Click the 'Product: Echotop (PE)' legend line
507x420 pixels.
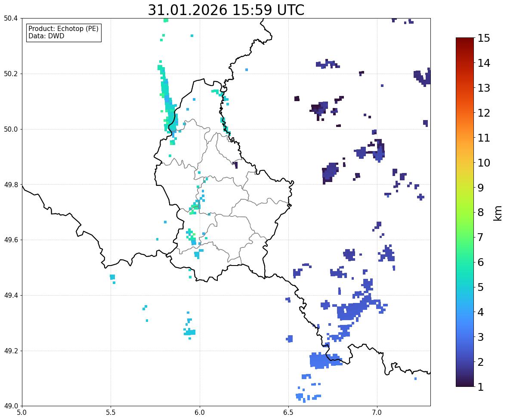click(x=63, y=29)
